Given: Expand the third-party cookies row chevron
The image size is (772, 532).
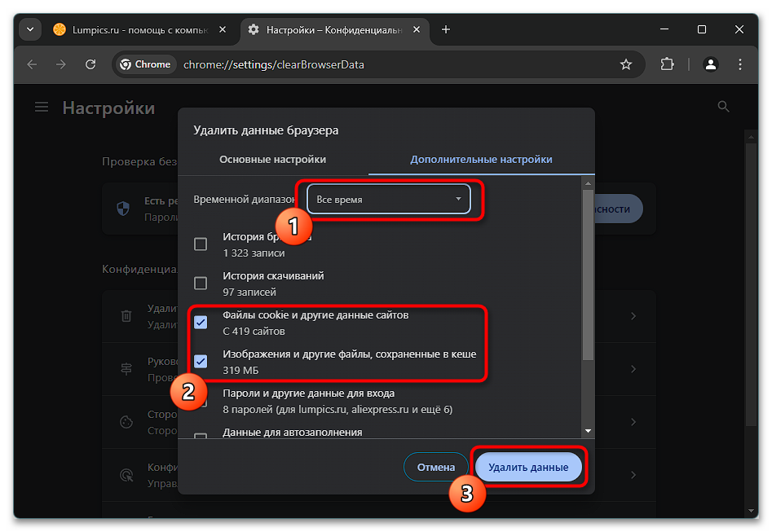Looking at the screenshot, I should point(633,422).
